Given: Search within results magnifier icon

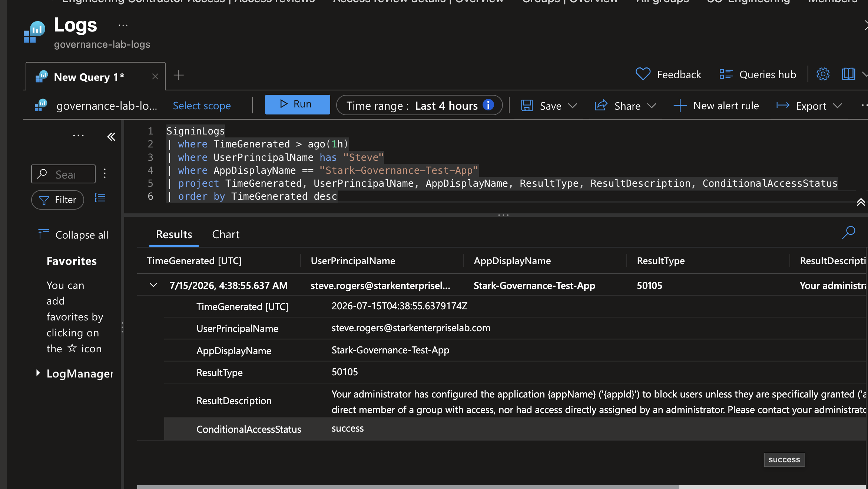Looking at the screenshot, I should (x=849, y=233).
